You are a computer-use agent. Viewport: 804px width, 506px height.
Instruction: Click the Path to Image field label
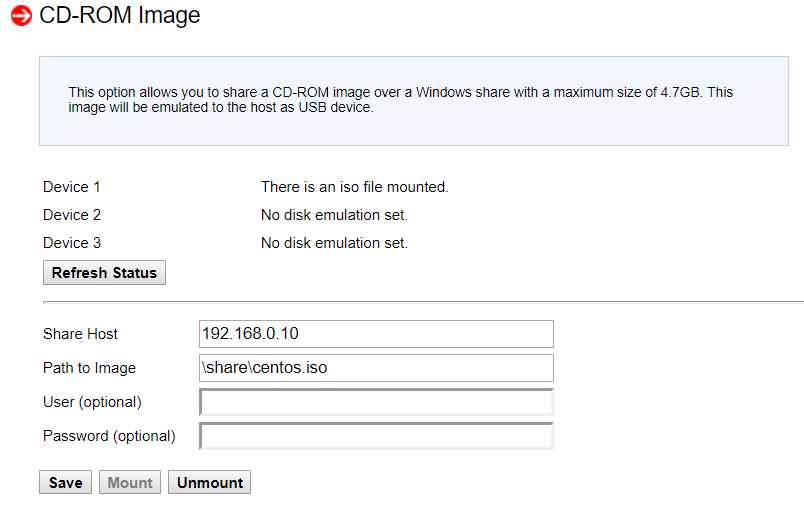(89, 368)
